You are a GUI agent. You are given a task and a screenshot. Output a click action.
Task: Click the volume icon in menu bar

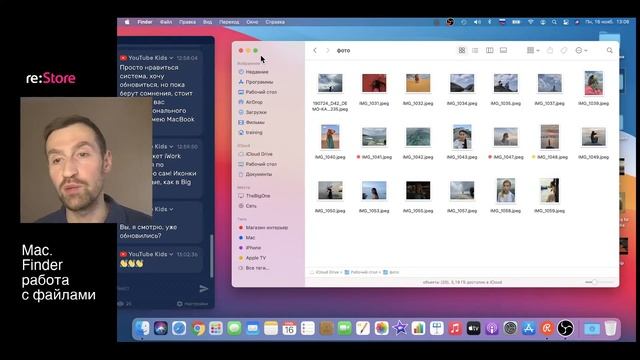(477, 22)
